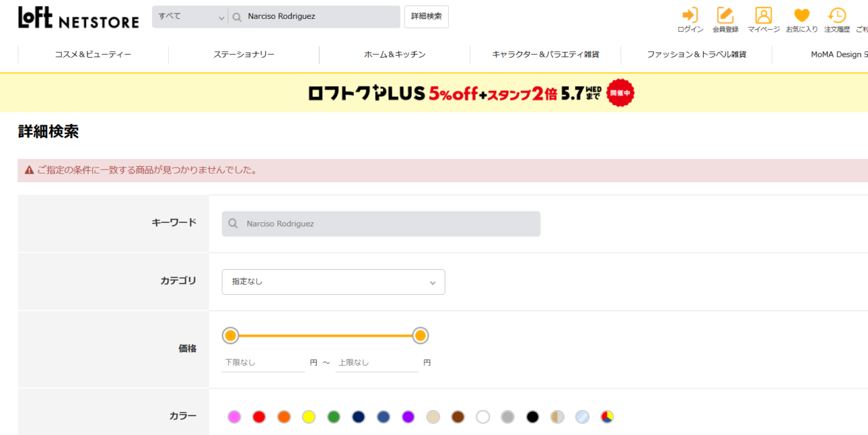Click the 詳細検索 page heading

click(x=48, y=132)
